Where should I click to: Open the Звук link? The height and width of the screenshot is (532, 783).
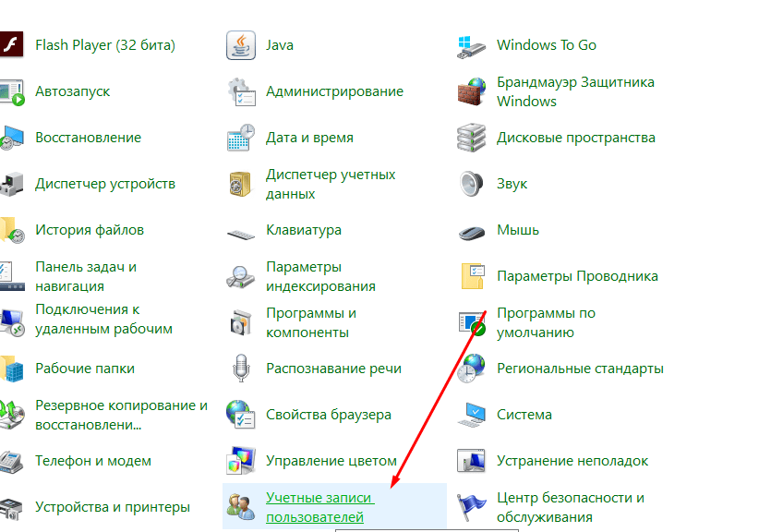pyautogui.click(x=512, y=185)
